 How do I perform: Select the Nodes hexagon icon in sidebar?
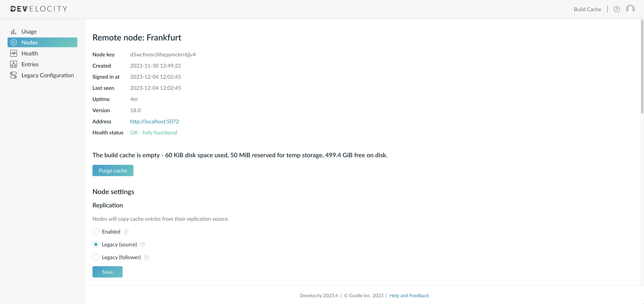coord(14,42)
